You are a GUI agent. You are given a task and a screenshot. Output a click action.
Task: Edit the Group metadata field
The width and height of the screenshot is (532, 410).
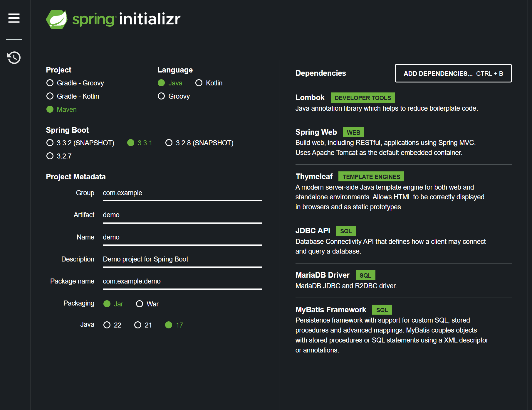click(182, 193)
